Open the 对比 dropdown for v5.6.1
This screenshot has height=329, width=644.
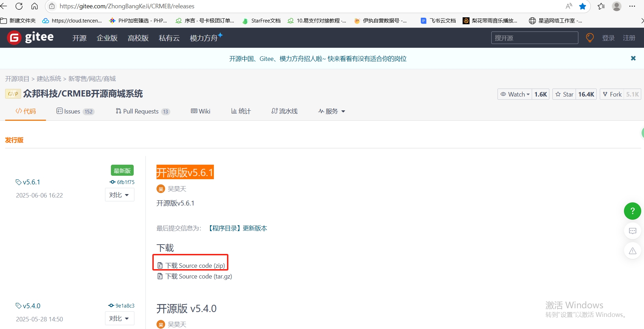[120, 195]
